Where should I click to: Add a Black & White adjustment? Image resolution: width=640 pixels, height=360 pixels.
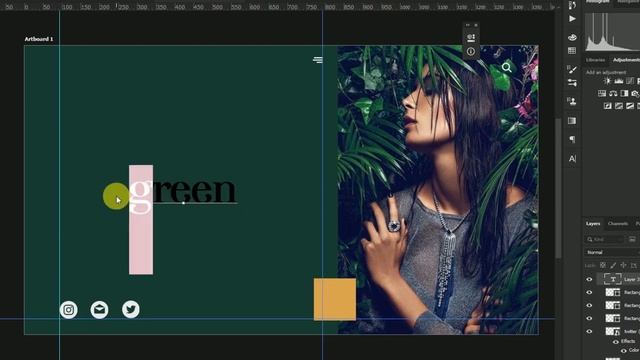click(x=624, y=93)
